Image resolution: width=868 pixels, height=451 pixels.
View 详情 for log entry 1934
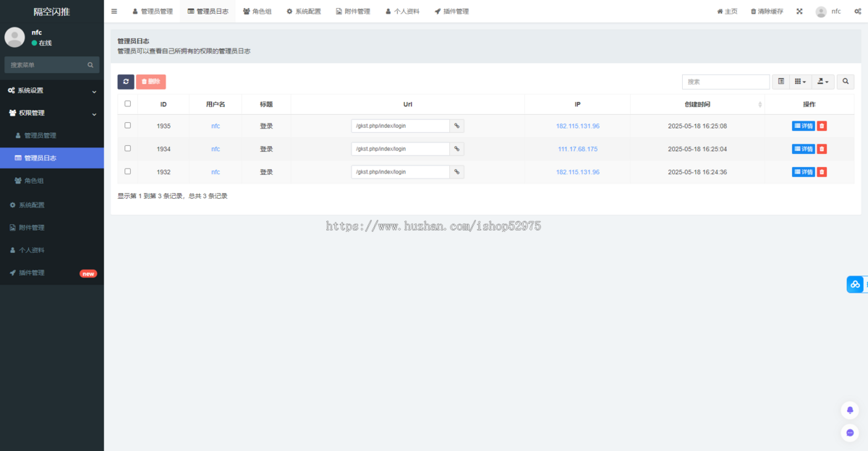click(x=804, y=149)
